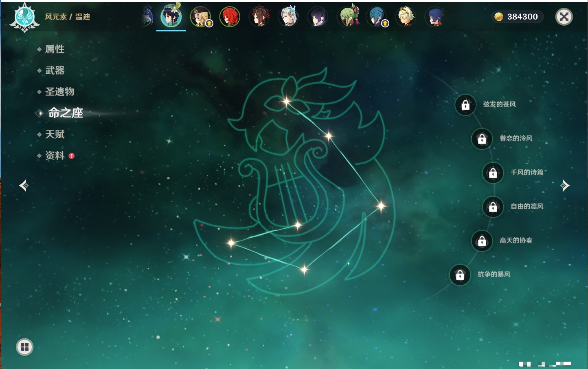Select the dark purple-haired character avatar
This screenshot has width=588, height=369.
(x=318, y=17)
